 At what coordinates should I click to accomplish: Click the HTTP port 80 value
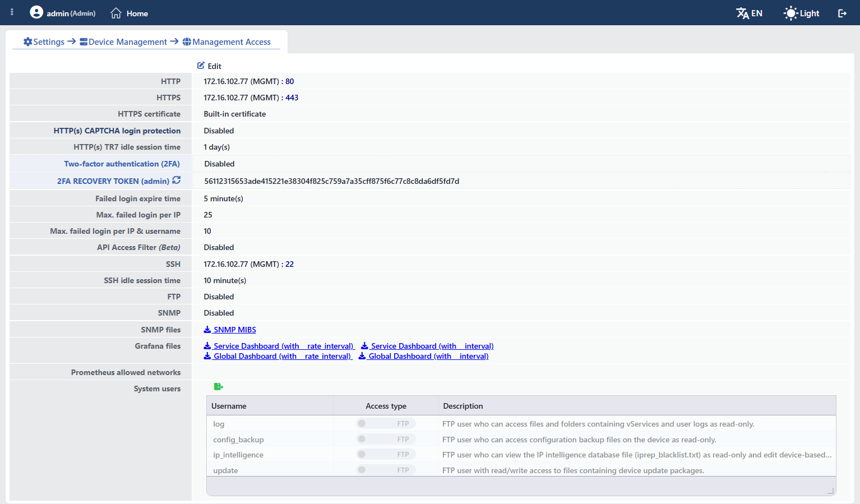pyautogui.click(x=290, y=81)
